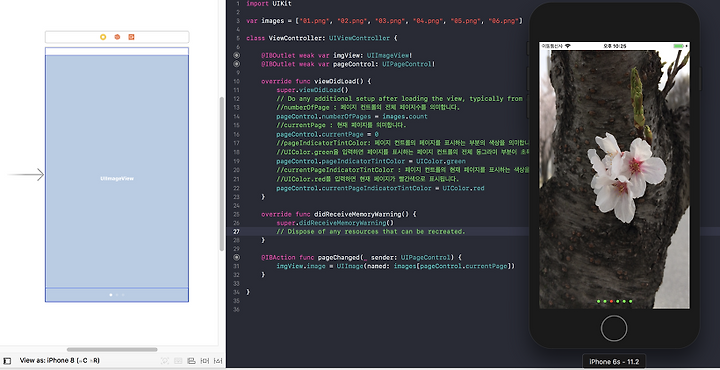Click the pageControl outlet connection circle

(236, 64)
